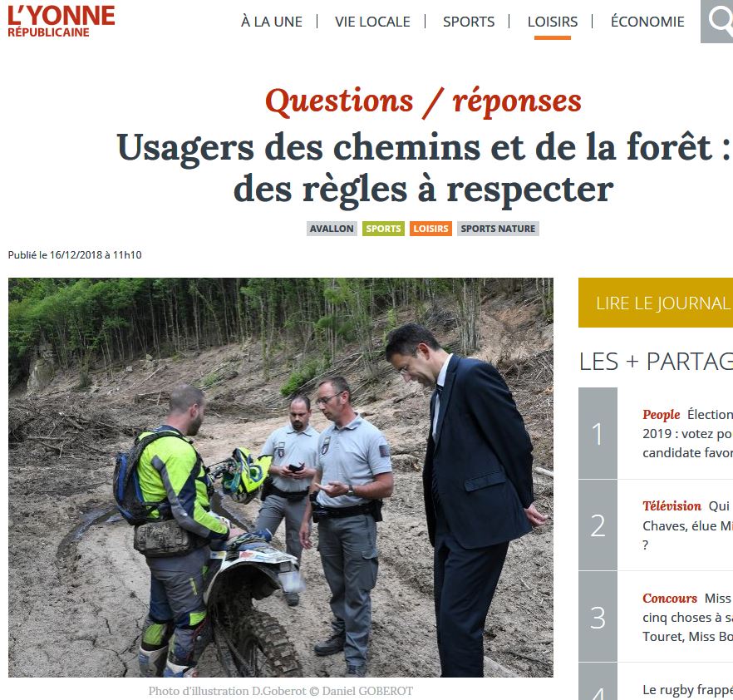Screen dimensions: 733x700
Task: Open the LIRE LE JOURNAL button
Action: [656, 303]
